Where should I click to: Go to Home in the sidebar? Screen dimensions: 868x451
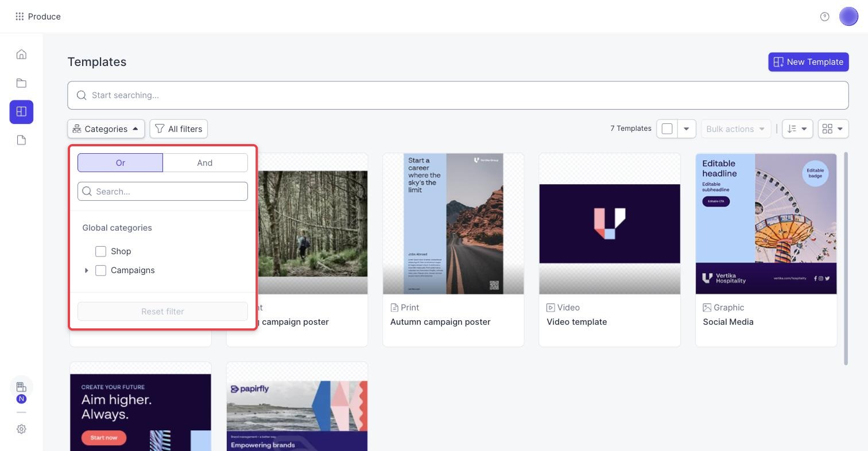point(21,55)
